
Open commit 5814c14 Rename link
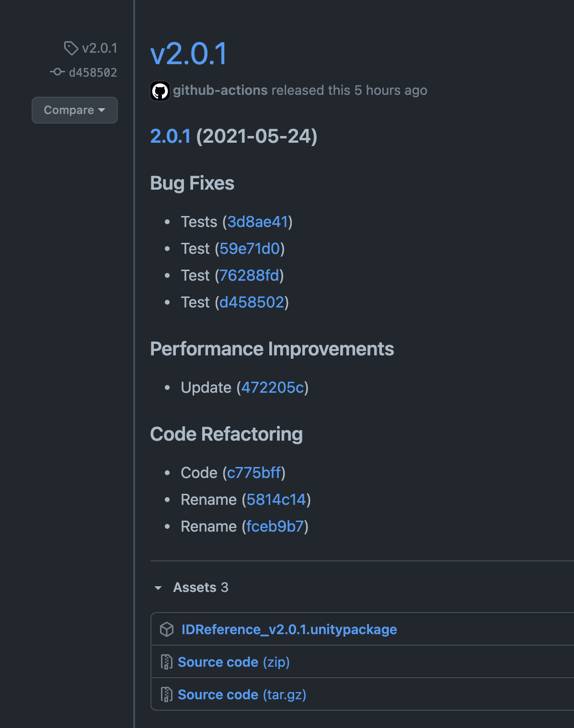276,500
